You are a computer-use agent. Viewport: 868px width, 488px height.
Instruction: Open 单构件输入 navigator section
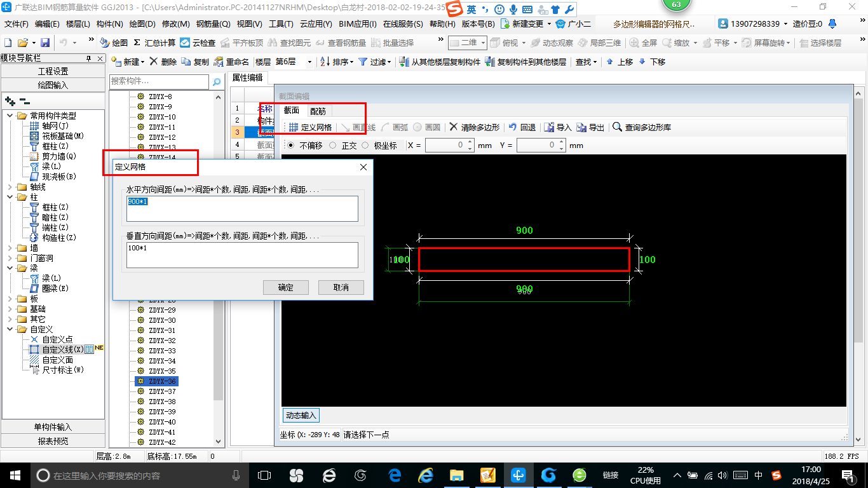pyautogui.click(x=53, y=427)
